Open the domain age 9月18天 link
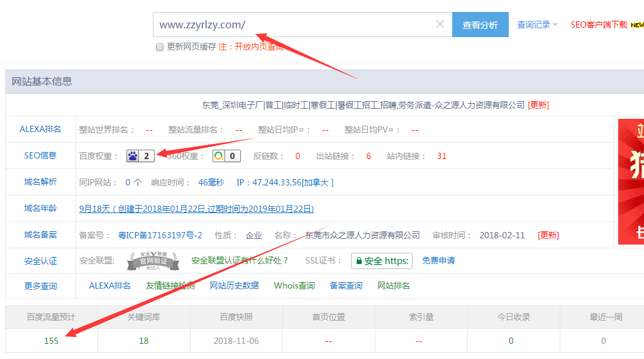The height and width of the screenshot is (359, 644). [x=196, y=209]
